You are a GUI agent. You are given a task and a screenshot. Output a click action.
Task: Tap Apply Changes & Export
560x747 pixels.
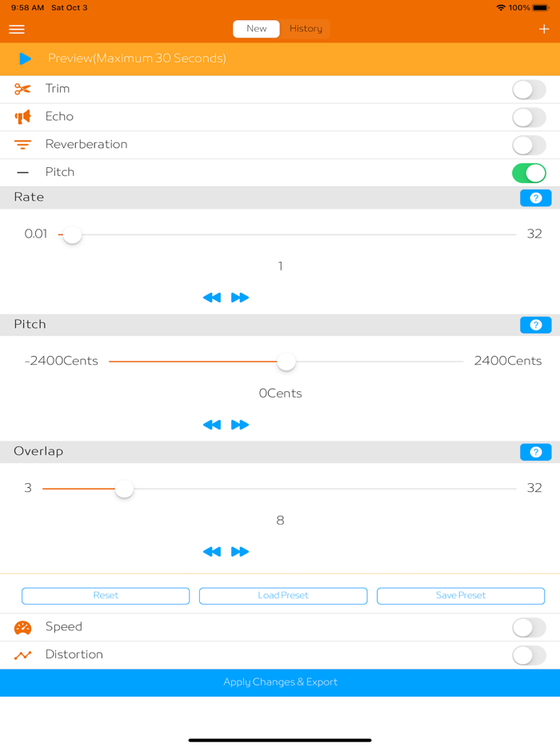tap(280, 681)
